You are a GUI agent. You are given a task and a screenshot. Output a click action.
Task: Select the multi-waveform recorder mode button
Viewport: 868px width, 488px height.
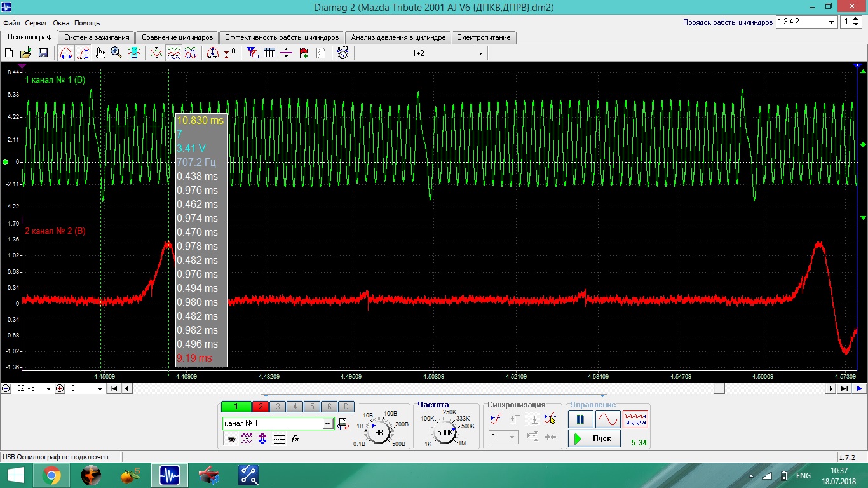635,419
